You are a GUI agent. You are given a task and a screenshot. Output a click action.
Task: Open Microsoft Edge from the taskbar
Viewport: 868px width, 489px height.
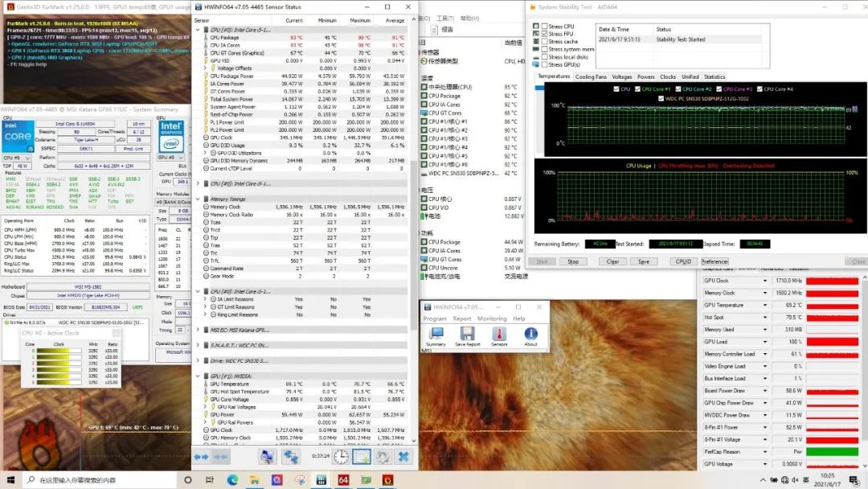[232, 480]
